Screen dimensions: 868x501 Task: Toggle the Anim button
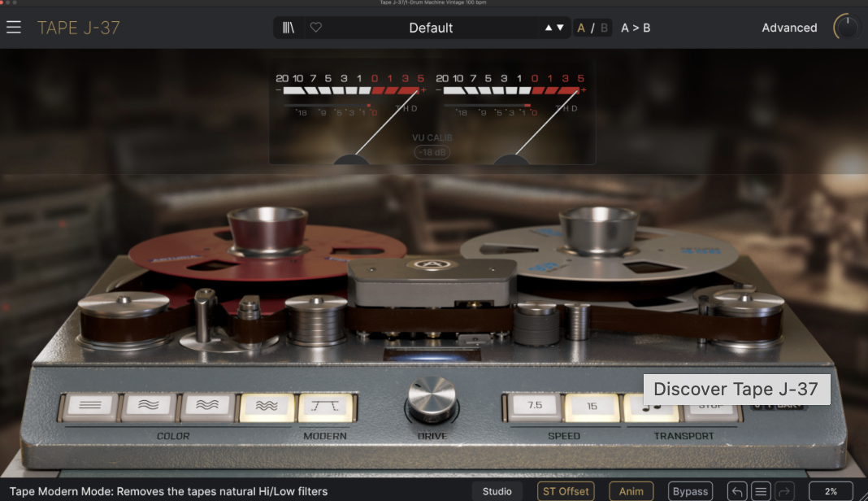click(x=631, y=491)
